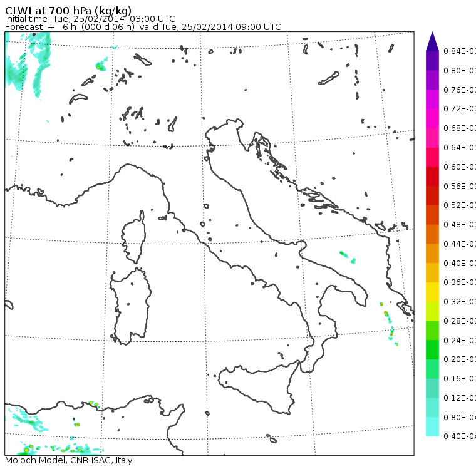Click the 0.40E-04 colorbar label
This screenshot has height=469, width=476.
[x=460, y=436]
